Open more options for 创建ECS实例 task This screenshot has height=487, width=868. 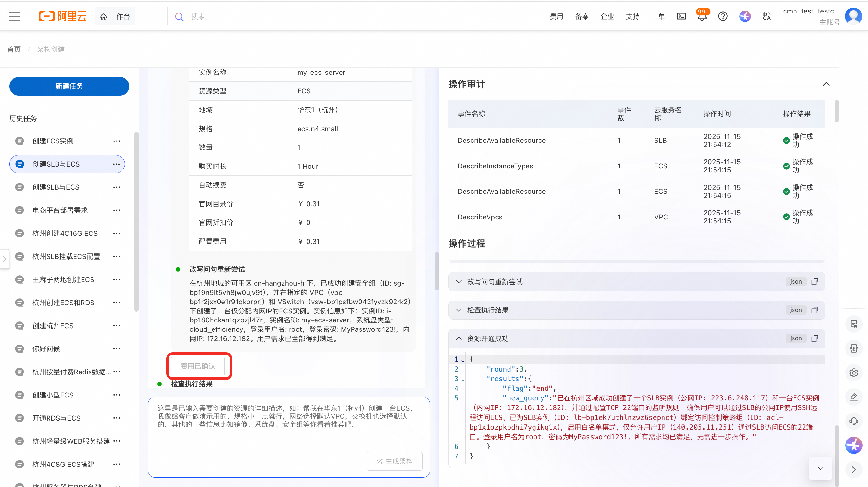pos(117,141)
